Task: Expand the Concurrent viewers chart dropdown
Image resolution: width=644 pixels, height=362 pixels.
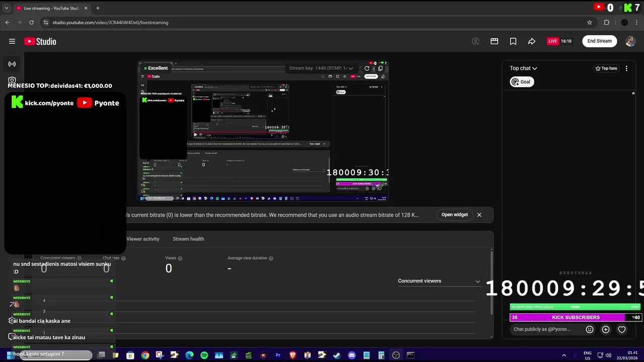Action: point(439,281)
